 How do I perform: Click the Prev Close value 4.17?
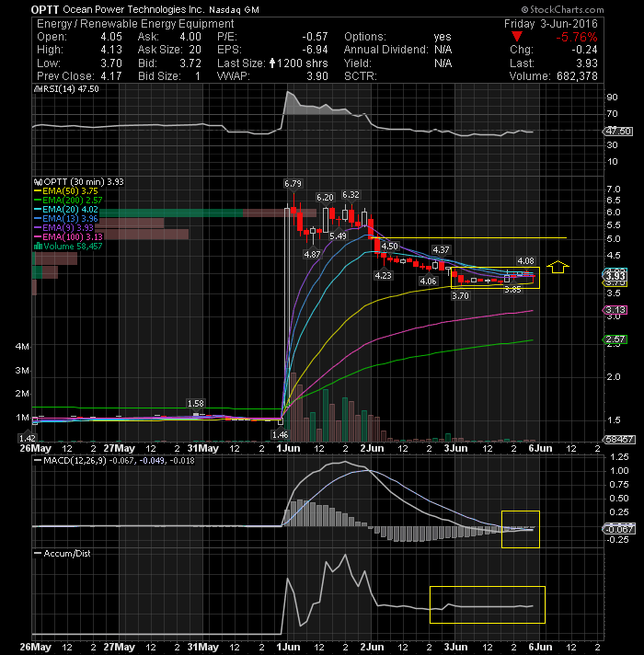tap(111, 76)
